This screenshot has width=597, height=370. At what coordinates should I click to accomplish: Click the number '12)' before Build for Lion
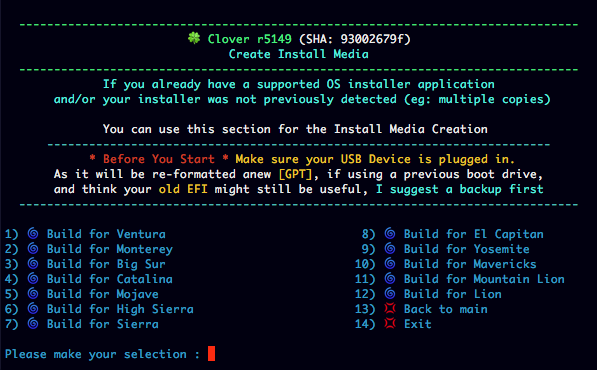[x=365, y=294]
